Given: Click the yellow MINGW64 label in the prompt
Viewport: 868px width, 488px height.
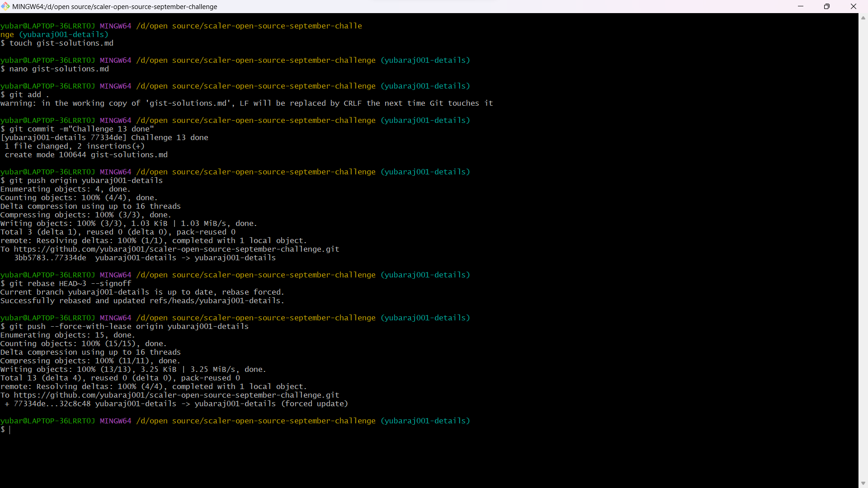Looking at the screenshot, I should (116, 421).
